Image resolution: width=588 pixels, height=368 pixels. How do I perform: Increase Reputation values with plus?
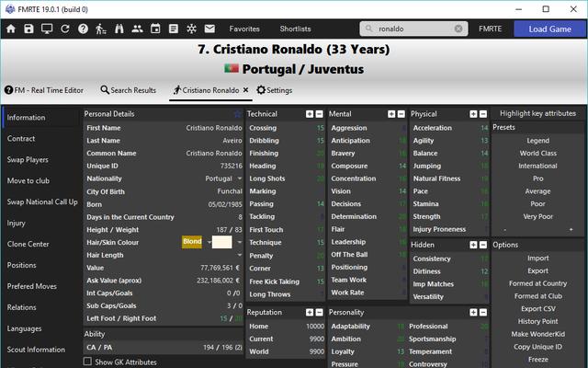click(310, 313)
